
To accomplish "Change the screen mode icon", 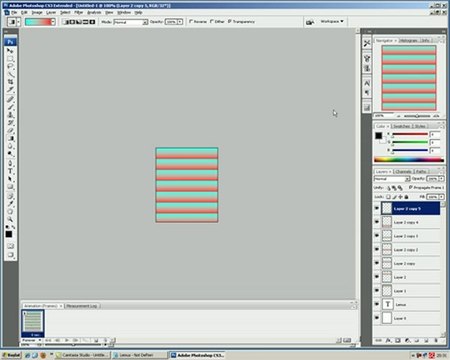I will pyautogui.click(x=10, y=255).
